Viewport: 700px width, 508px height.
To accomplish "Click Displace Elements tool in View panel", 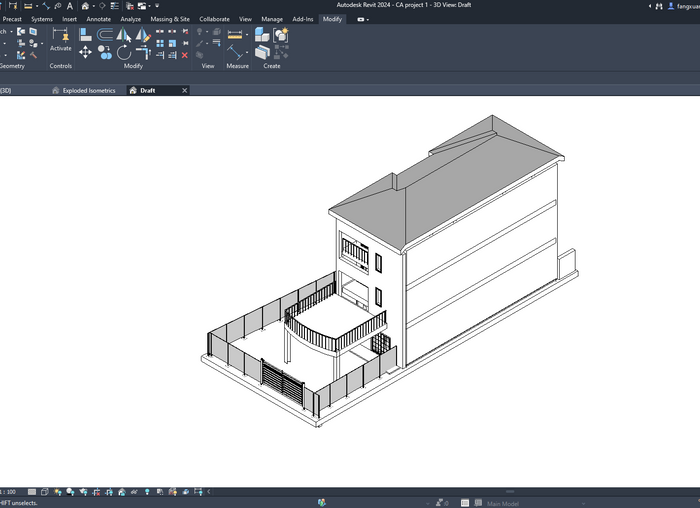I will (200, 55).
